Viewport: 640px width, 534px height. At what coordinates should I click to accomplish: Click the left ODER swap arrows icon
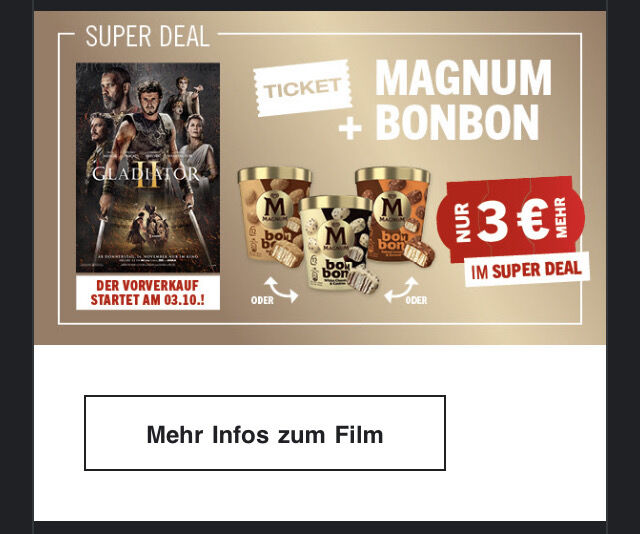[x=281, y=289]
